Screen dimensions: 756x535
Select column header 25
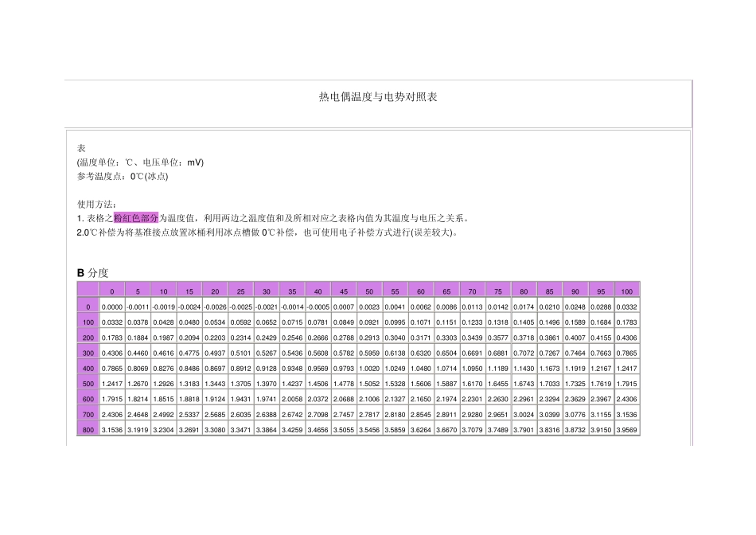click(240, 291)
